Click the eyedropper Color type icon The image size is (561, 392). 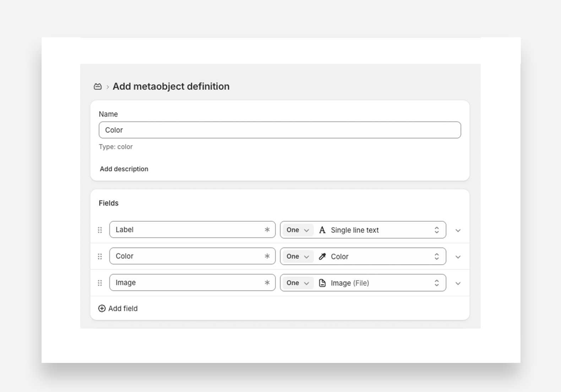click(322, 256)
